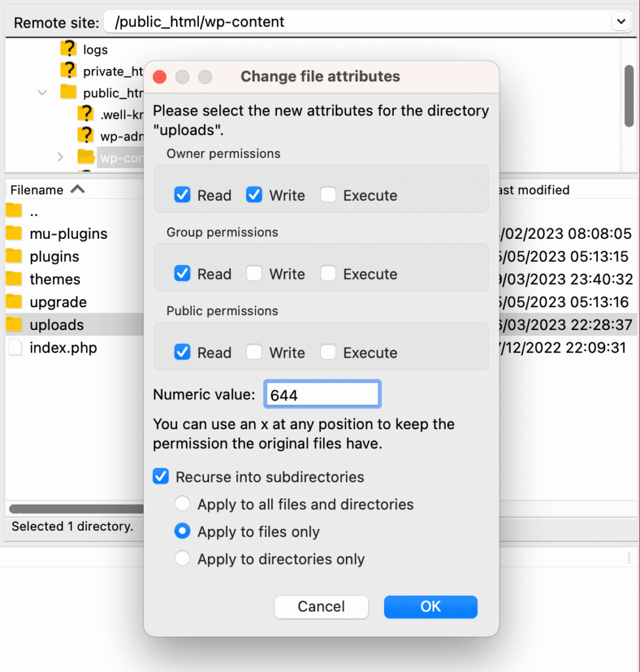This screenshot has height=672, width=640.
Task: Click the Numeric value input field
Action: point(322,394)
